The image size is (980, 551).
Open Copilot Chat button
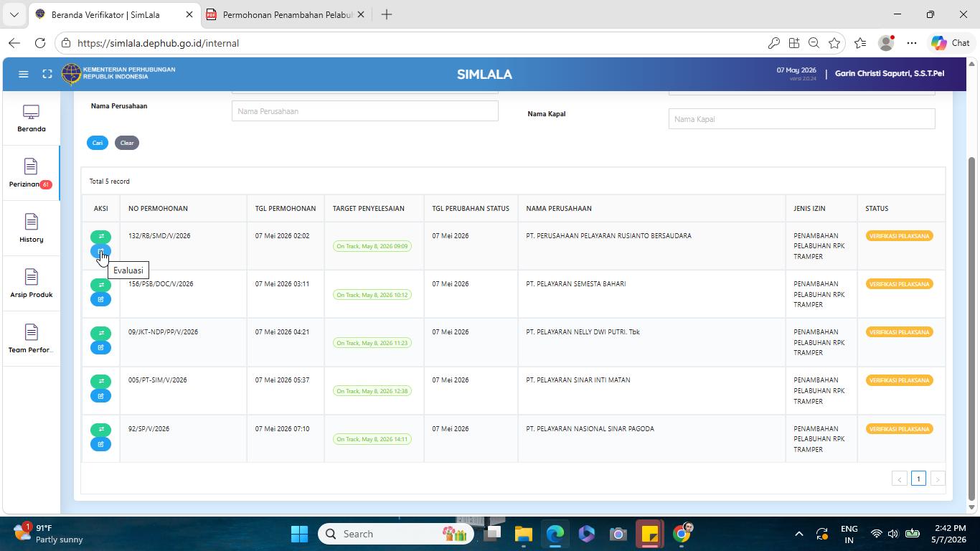tap(951, 43)
